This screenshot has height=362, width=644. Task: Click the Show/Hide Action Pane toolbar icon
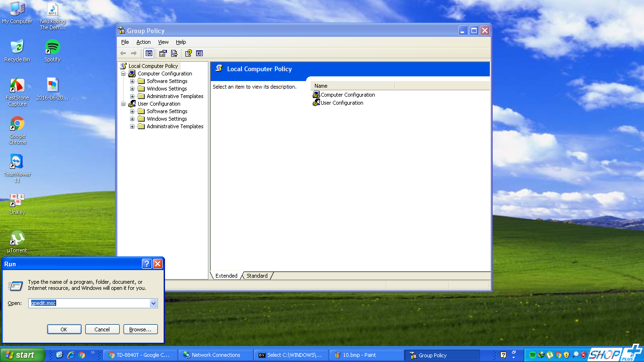[x=199, y=53]
